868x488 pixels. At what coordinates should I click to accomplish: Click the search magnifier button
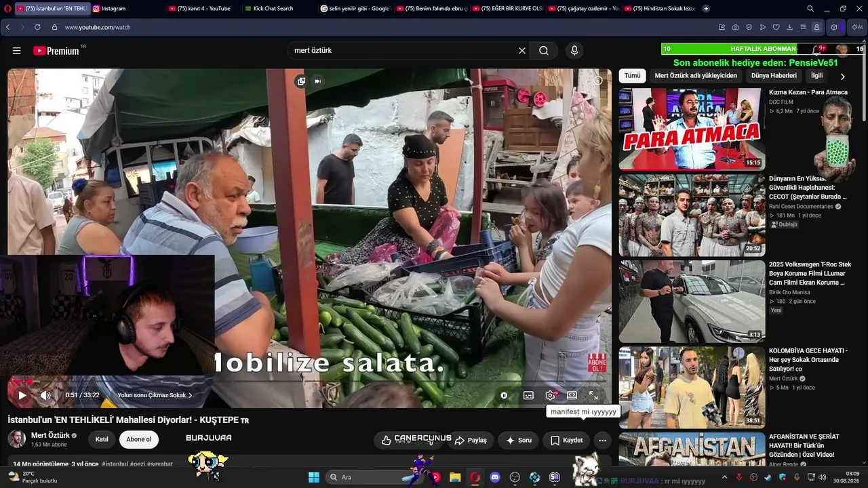pyautogui.click(x=544, y=51)
